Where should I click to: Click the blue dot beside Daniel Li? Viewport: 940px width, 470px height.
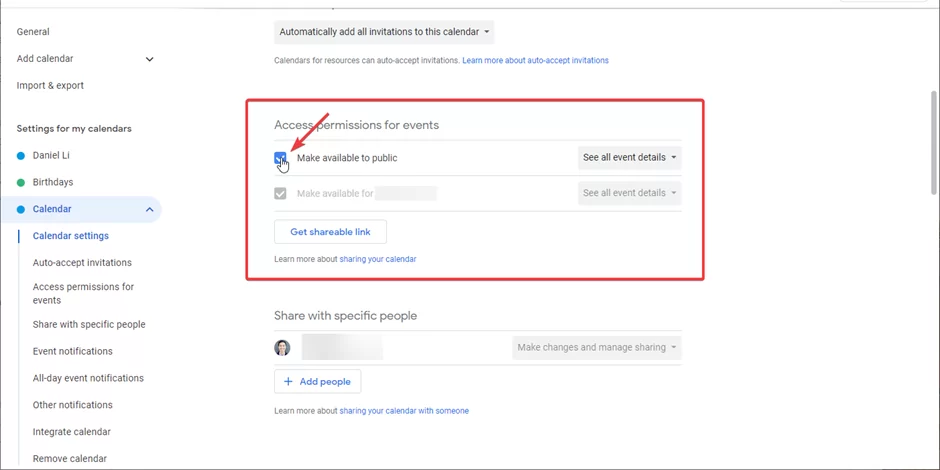(21, 156)
